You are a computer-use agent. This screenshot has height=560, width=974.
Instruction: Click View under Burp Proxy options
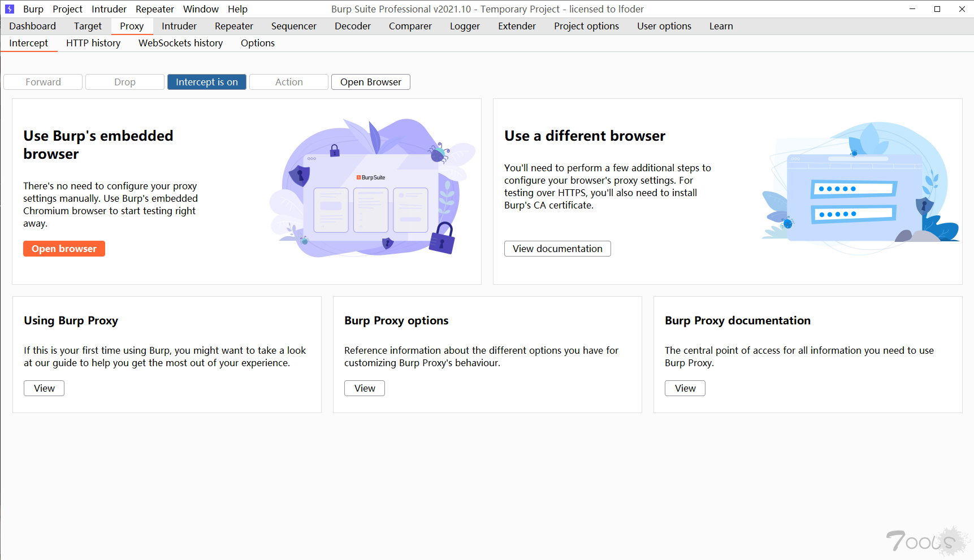pos(365,388)
